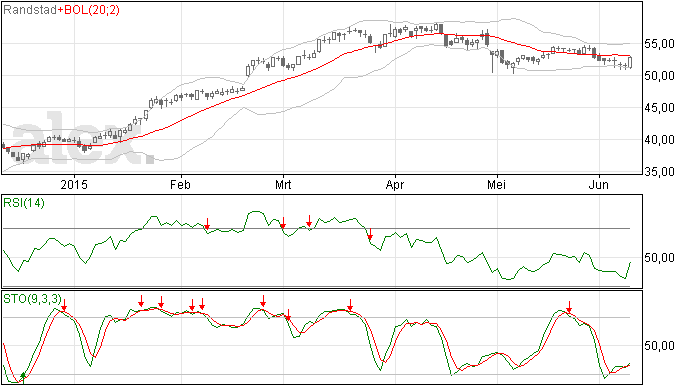Click the 50,00 label in the STO panel

(x=659, y=346)
